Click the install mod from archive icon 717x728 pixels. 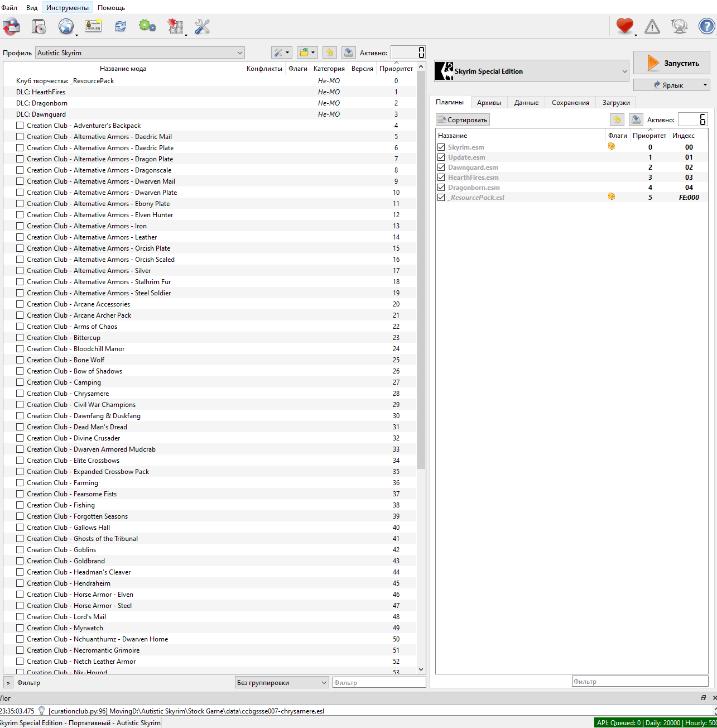pos(39,26)
